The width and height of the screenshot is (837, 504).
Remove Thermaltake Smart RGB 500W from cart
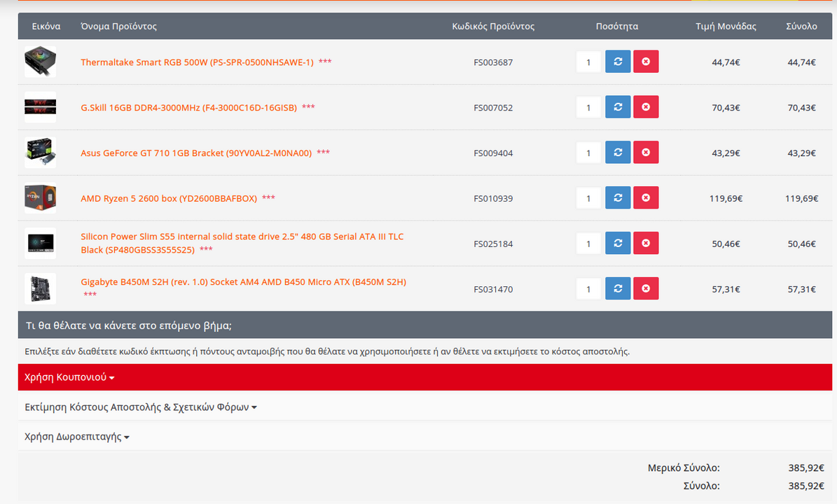tap(646, 62)
